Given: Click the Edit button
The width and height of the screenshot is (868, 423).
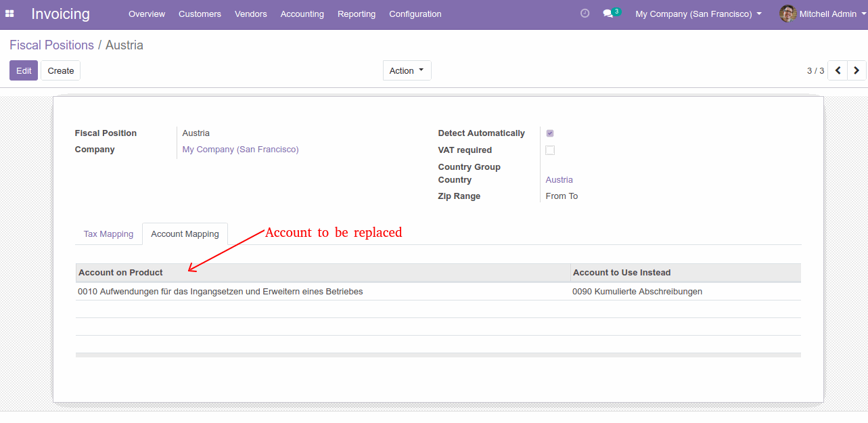Looking at the screenshot, I should 24,70.
